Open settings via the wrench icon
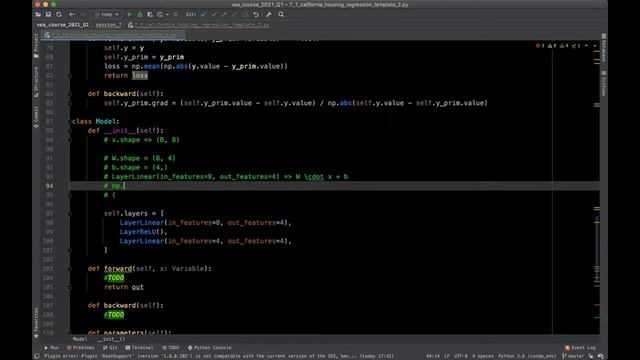 [269, 14]
